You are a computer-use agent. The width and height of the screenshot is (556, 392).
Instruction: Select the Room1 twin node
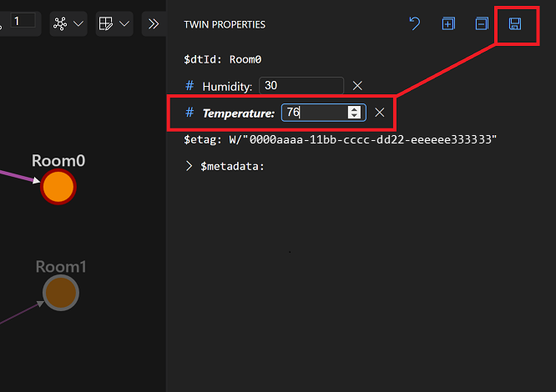click(60, 292)
